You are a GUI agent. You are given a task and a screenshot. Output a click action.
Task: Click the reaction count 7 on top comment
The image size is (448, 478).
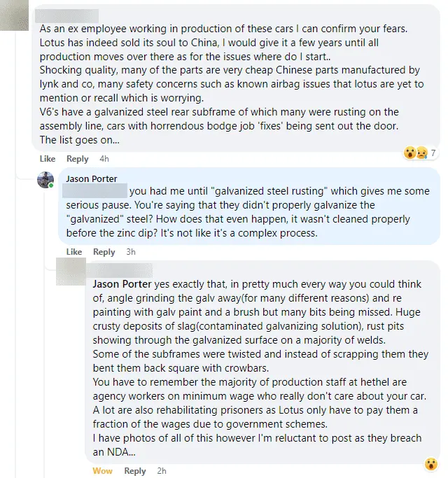433,153
